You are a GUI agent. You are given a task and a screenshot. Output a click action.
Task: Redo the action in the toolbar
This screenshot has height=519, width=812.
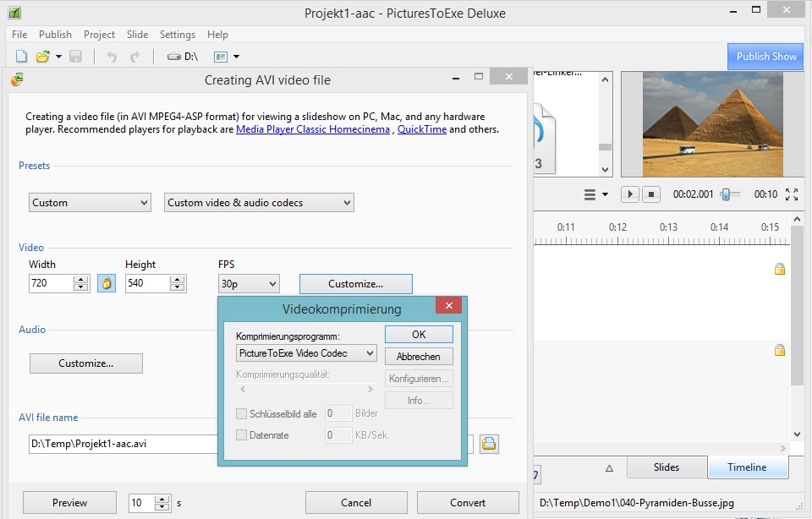pyautogui.click(x=134, y=57)
